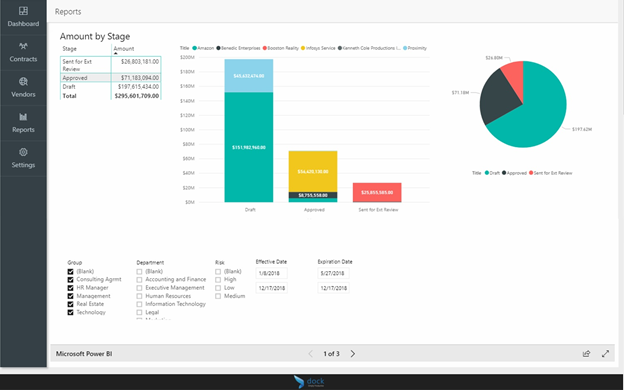Check the Legal department checkbox
The height and width of the screenshot is (390, 624).
[x=139, y=312]
